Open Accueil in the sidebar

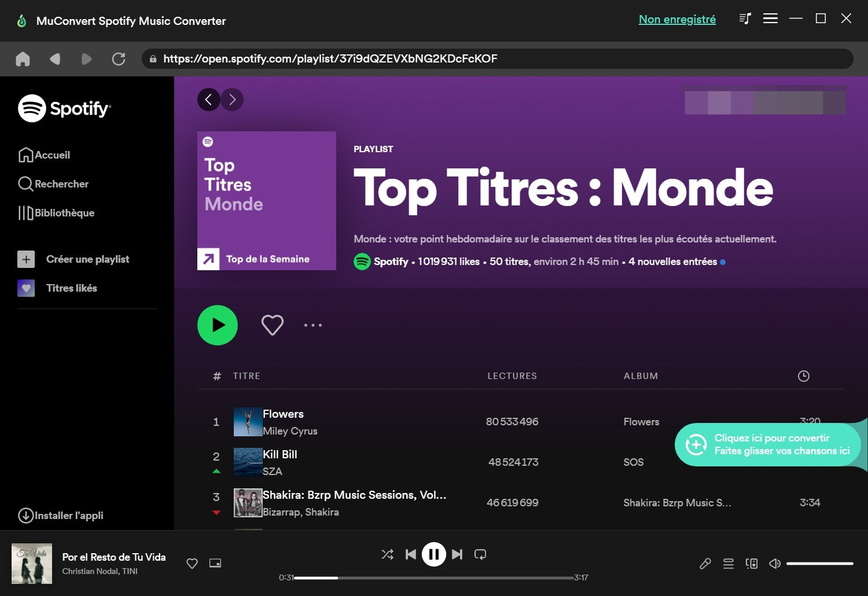[44, 155]
